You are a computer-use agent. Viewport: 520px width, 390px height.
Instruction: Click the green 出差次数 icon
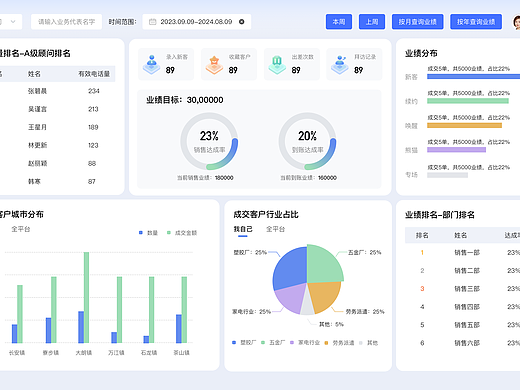coord(277,65)
